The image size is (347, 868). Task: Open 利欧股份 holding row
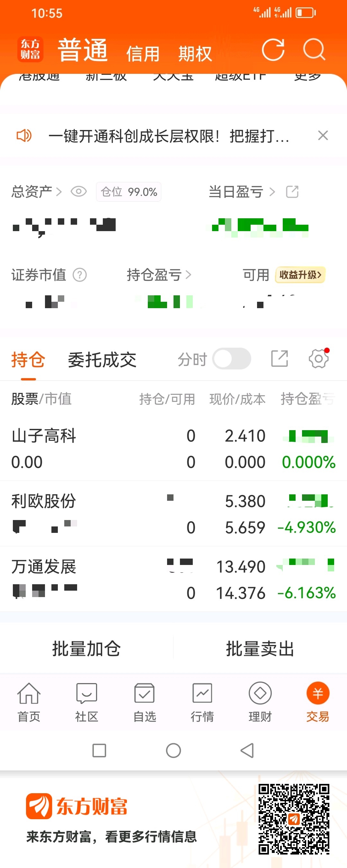(173, 514)
